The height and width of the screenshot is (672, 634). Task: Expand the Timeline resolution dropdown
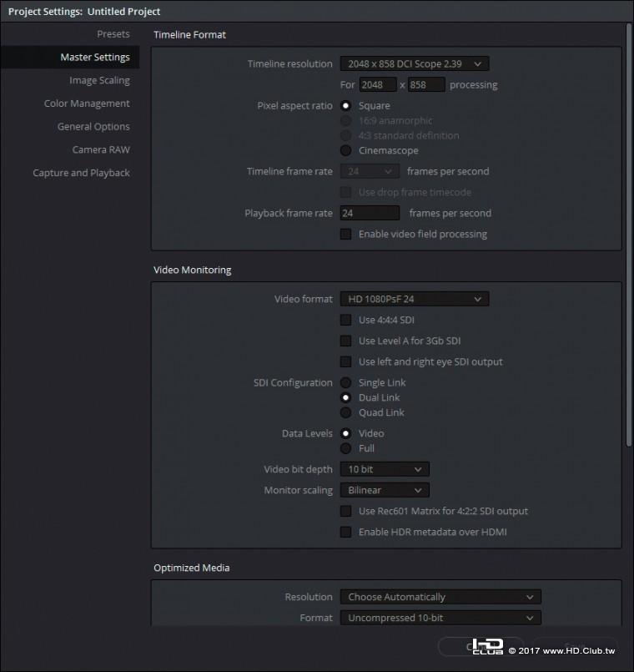(414, 63)
